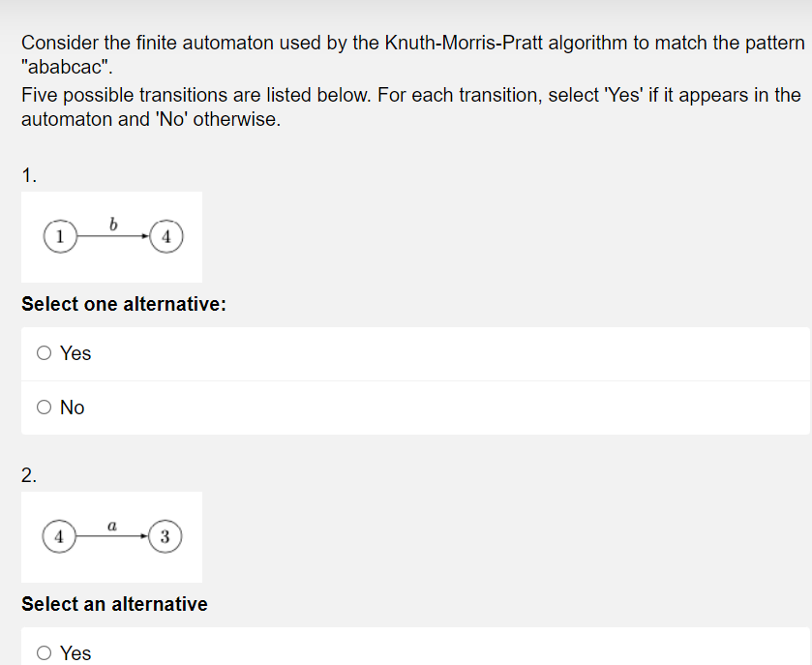The width and height of the screenshot is (812, 665).
Task: Select 'No' for transition 1
Action: 44,408
